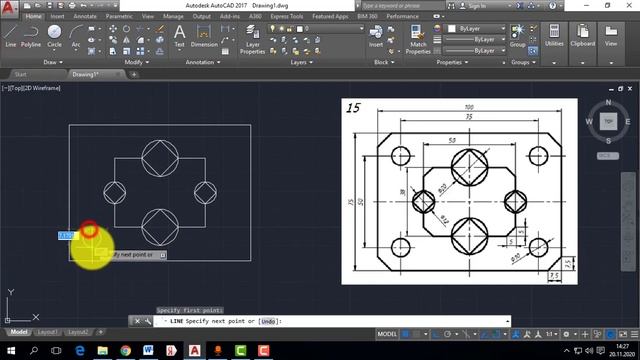The height and width of the screenshot is (360, 640).
Task: Switch to the Annotate ribbon tab
Action: pyautogui.click(x=85, y=16)
